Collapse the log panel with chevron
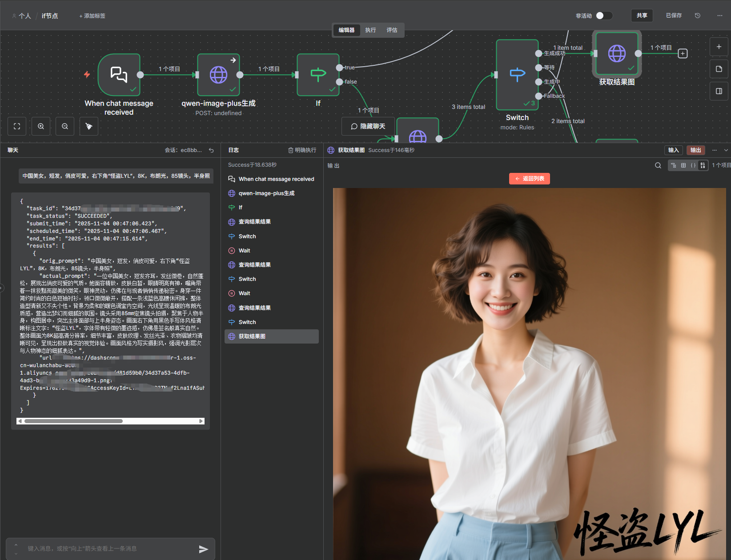 coord(726,150)
